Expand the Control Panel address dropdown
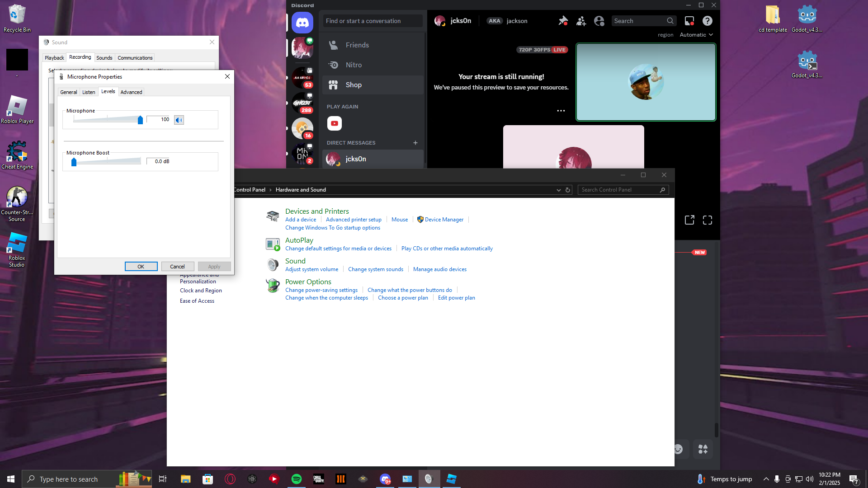This screenshot has height=488, width=868. pyautogui.click(x=558, y=190)
